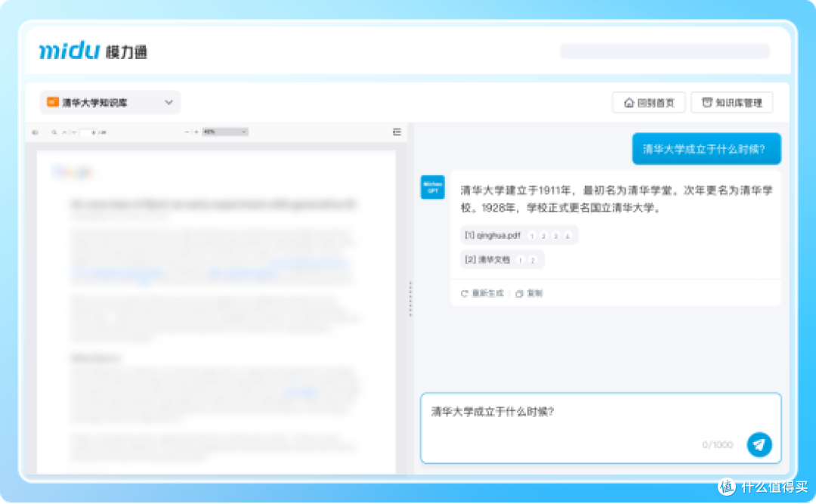Click the MiChao GPT avatar icon
The image size is (816, 504).
tap(432, 187)
